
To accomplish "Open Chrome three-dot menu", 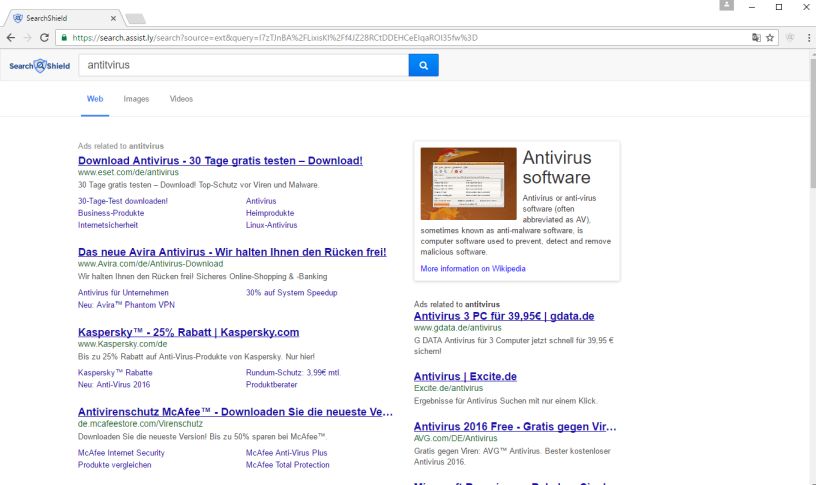I will 809,37.
